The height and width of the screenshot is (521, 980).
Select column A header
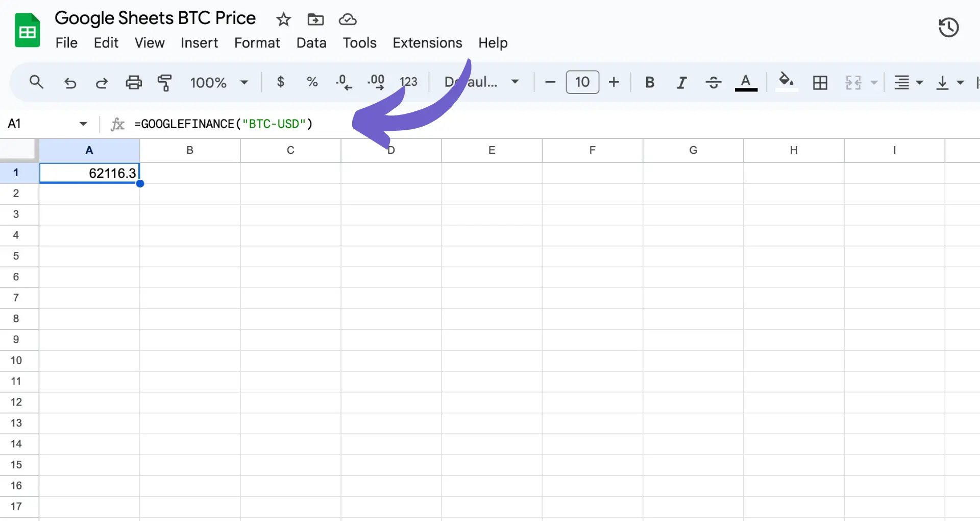click(89, 150)
